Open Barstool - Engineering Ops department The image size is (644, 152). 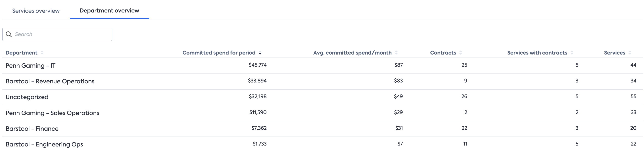click(x=44, y=145)
